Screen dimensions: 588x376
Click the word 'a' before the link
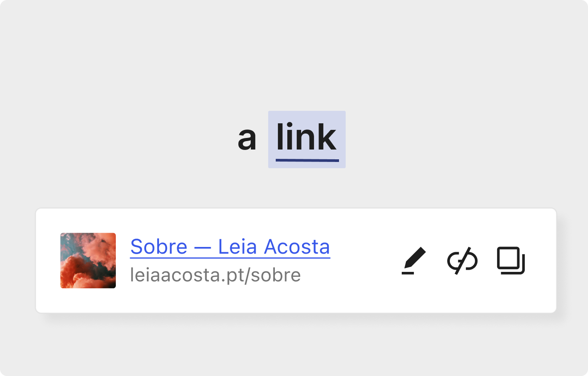247,139
